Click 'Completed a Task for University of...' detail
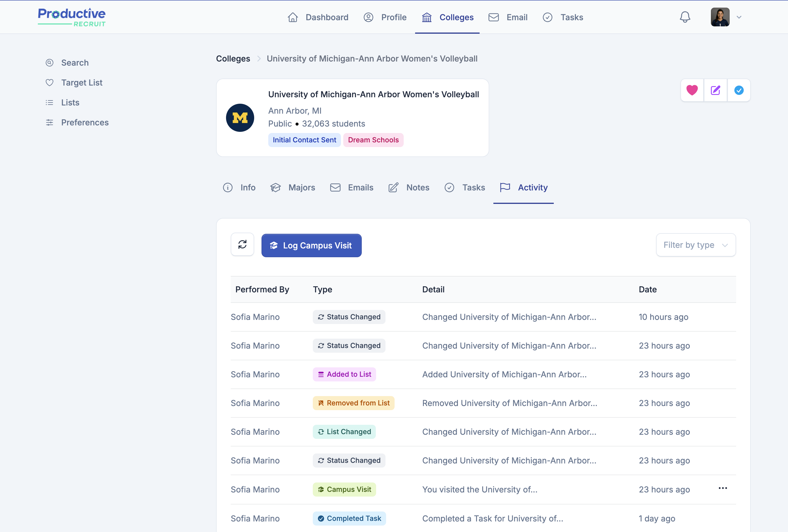The width and height of the screenshot is (788, 532). [493, 519]
